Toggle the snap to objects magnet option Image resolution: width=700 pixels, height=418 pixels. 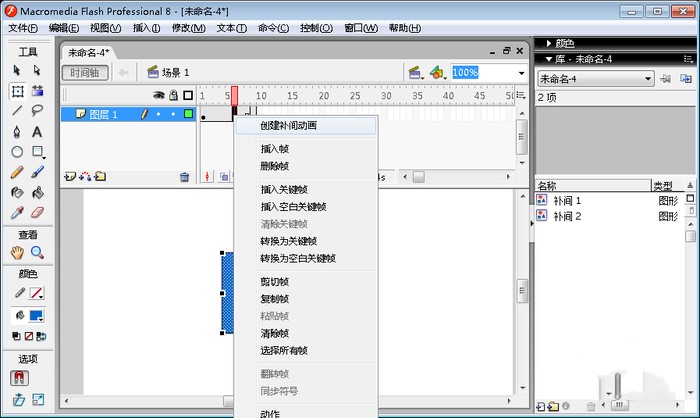pos(17,378)
